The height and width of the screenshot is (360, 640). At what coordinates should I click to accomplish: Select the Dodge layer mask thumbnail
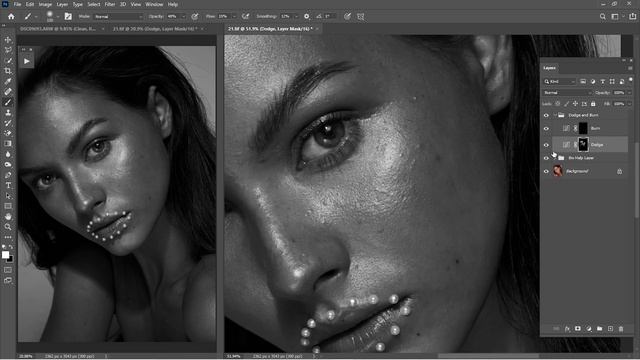[583, 144]
